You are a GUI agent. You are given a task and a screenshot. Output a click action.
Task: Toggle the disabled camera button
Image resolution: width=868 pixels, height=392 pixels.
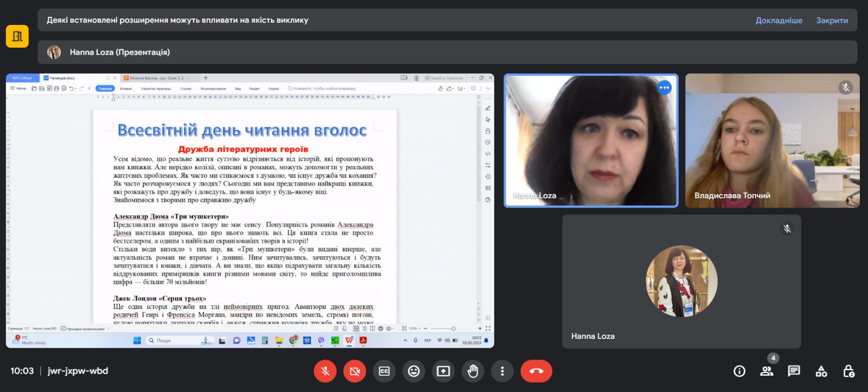click(355, 371)
